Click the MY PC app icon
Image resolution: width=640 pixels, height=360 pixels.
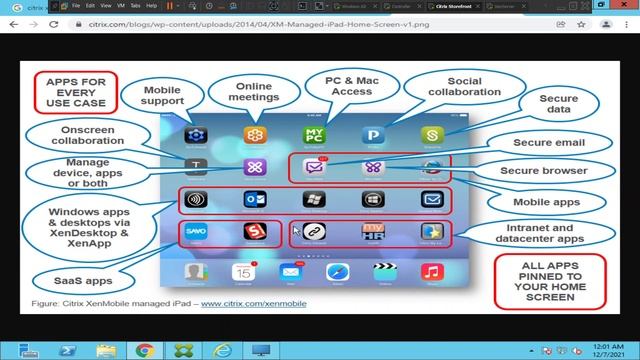point(314,135)
